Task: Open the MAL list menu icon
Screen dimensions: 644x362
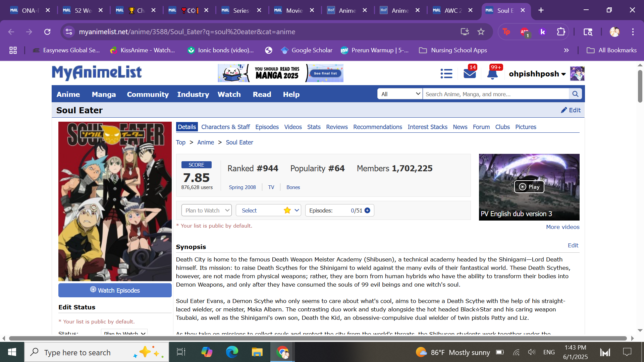Action: point(446,74)
